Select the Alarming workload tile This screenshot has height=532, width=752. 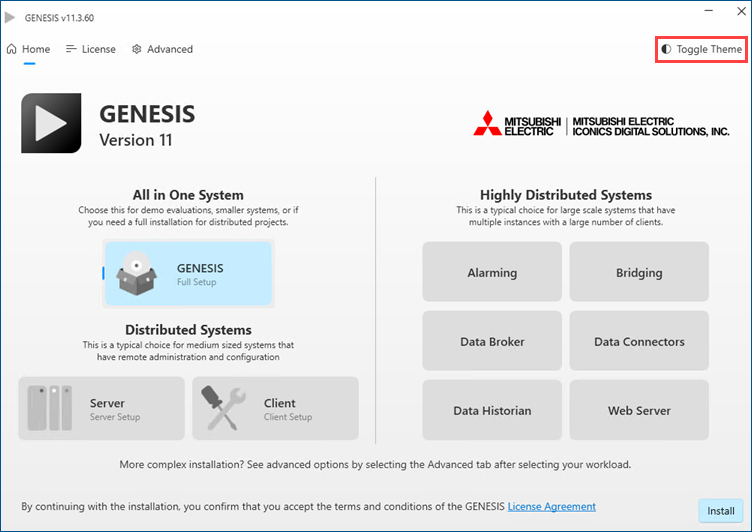492,272
